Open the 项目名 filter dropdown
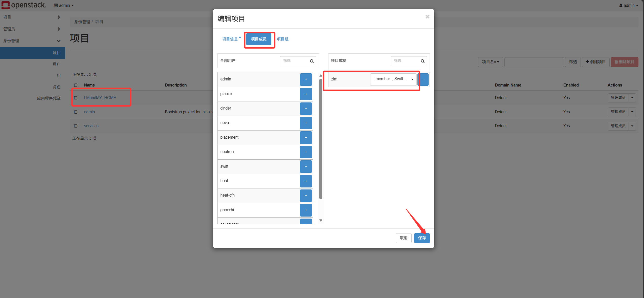Screen dimensions: 644x298 [x=491, y=62]
